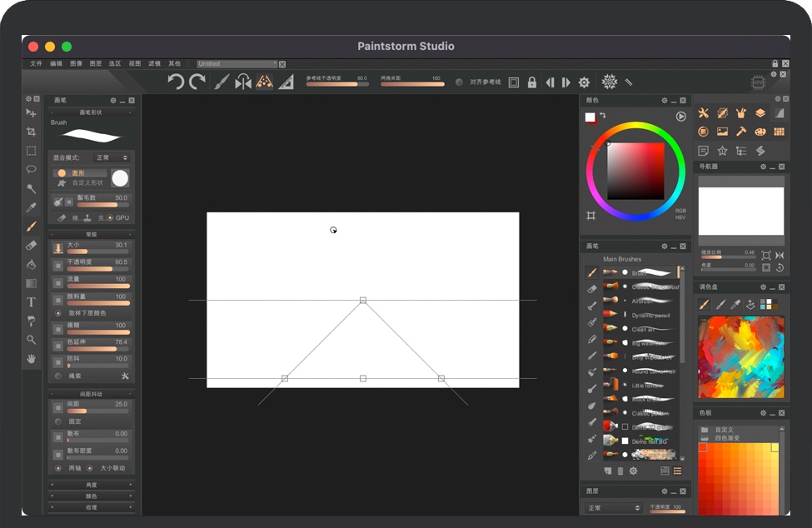Click the Undo arrow in top toolbar
The width and height of the screenshot is (812, 528).
coord(175,82)
